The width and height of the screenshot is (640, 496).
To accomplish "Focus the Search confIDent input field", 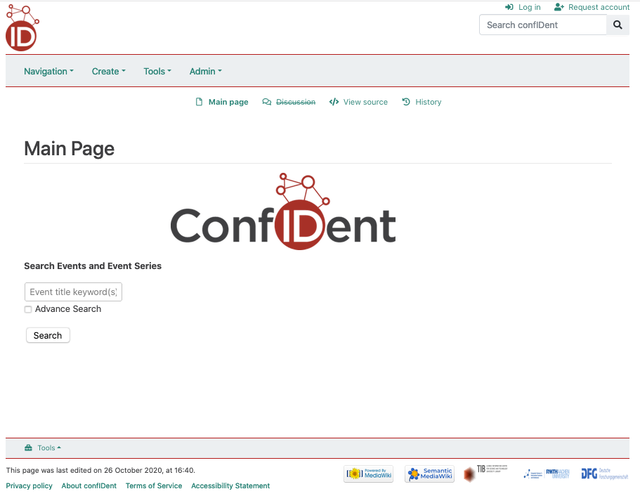I will point(543,25).
